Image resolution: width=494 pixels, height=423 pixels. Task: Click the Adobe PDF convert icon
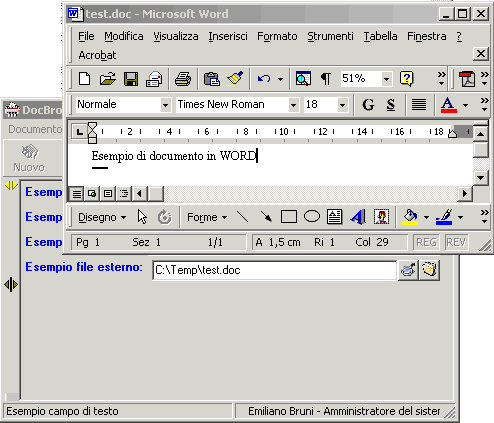coord(467,79)
